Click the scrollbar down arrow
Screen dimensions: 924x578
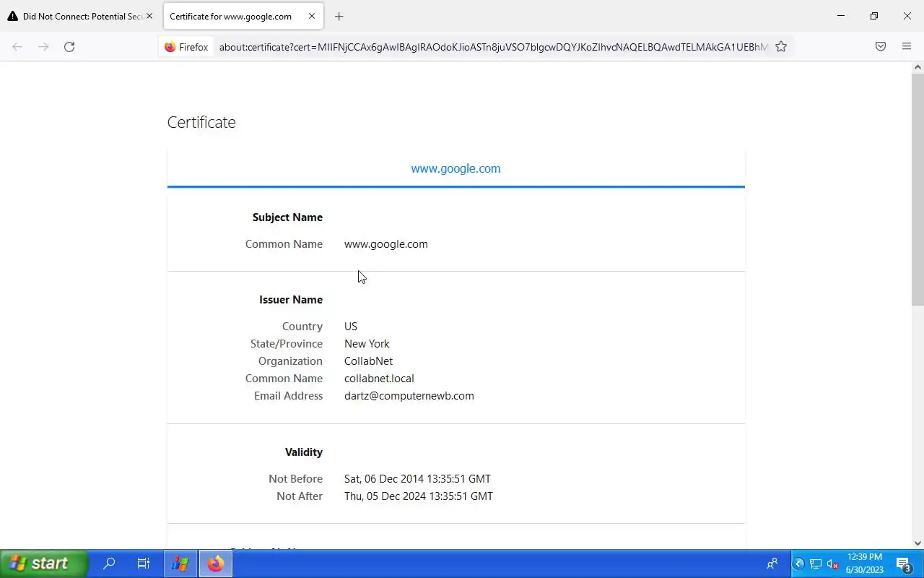click(x=918, y=543)
